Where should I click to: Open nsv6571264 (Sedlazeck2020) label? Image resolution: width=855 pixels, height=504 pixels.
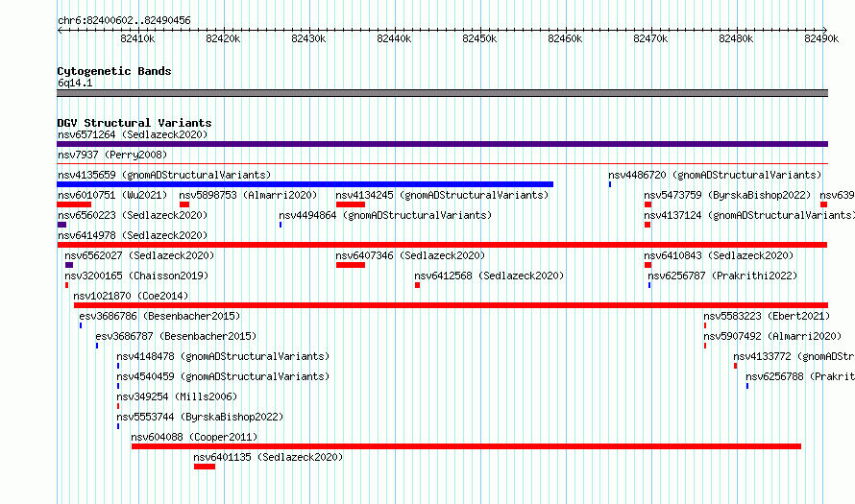pyautogui.click(x=133, y=134)
